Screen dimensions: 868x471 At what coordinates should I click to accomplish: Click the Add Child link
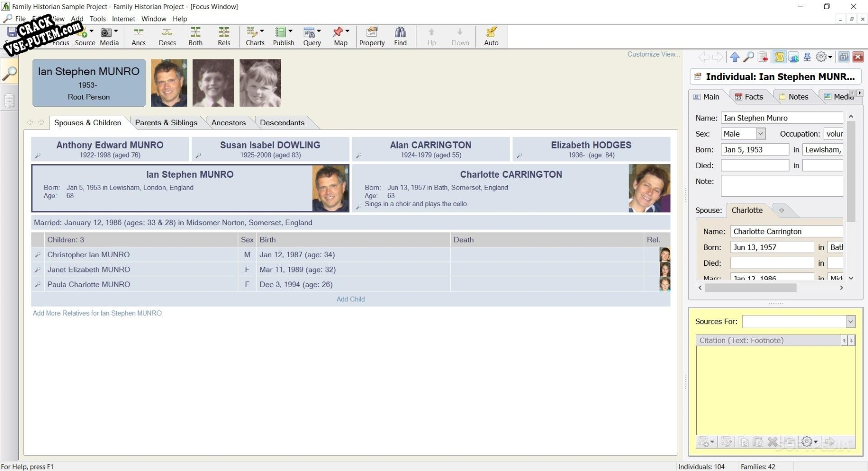pos(350,299)
